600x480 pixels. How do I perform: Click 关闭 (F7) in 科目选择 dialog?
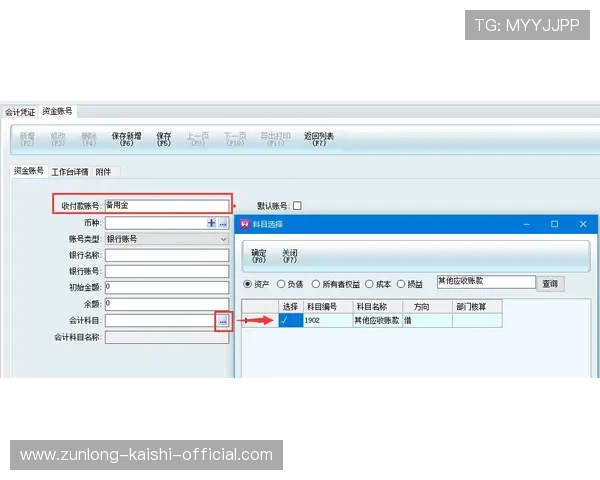[290, 256]
